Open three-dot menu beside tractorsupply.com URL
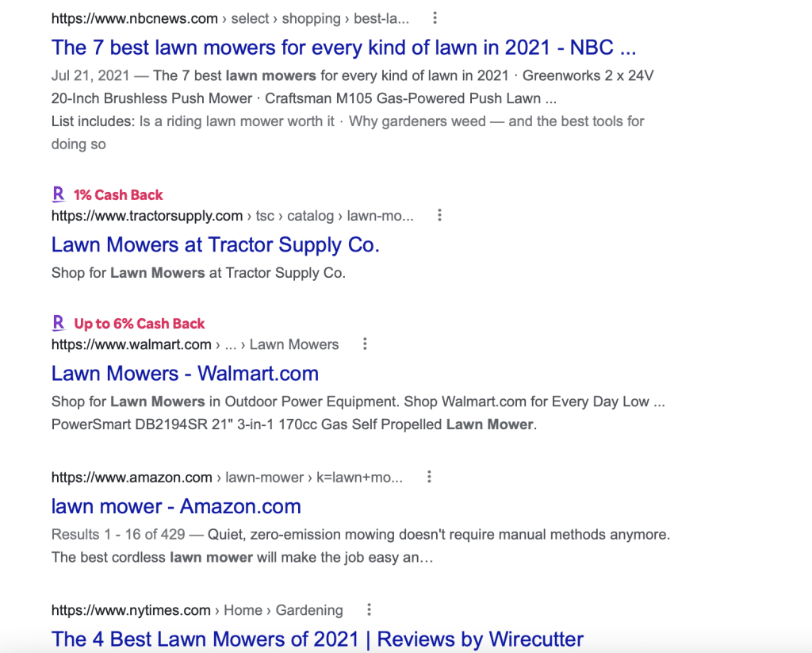Image resolution: width=812 pixels, height=653 pixels. click(439, 215)
